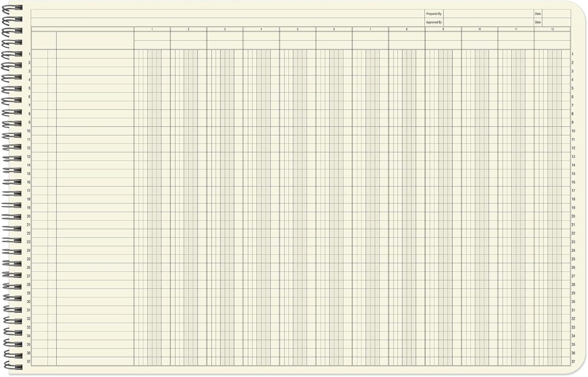Click the blank title line at page top
This screenshot has height=377, width=588.
tap(227, 14)
